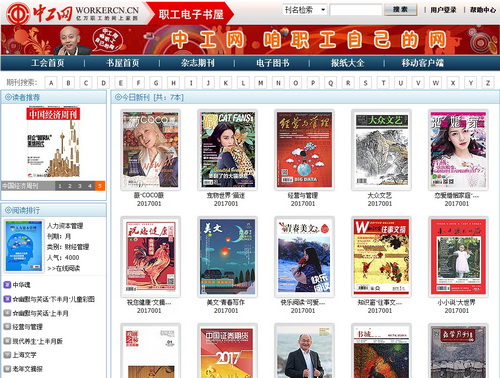Click the 搜索 search button
This screenshot has height=378, width=500.
[400, 10]
